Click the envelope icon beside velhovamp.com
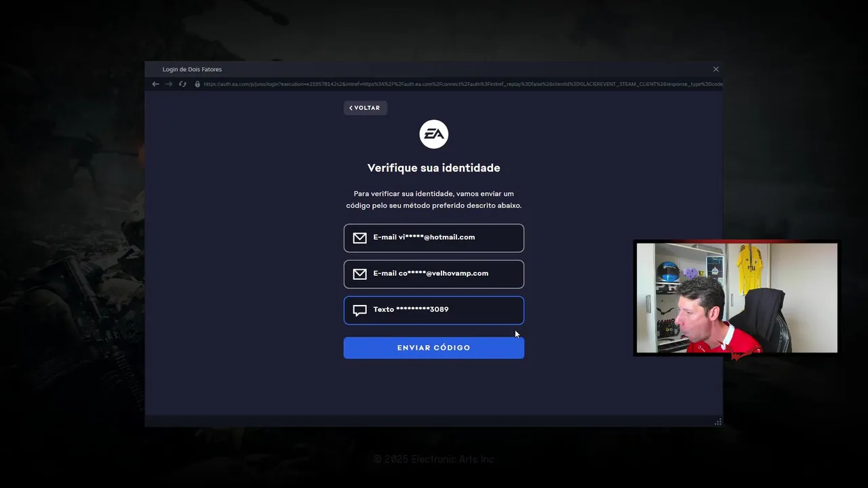The width and height of the screenshot is (868, 488). [360, 274]
